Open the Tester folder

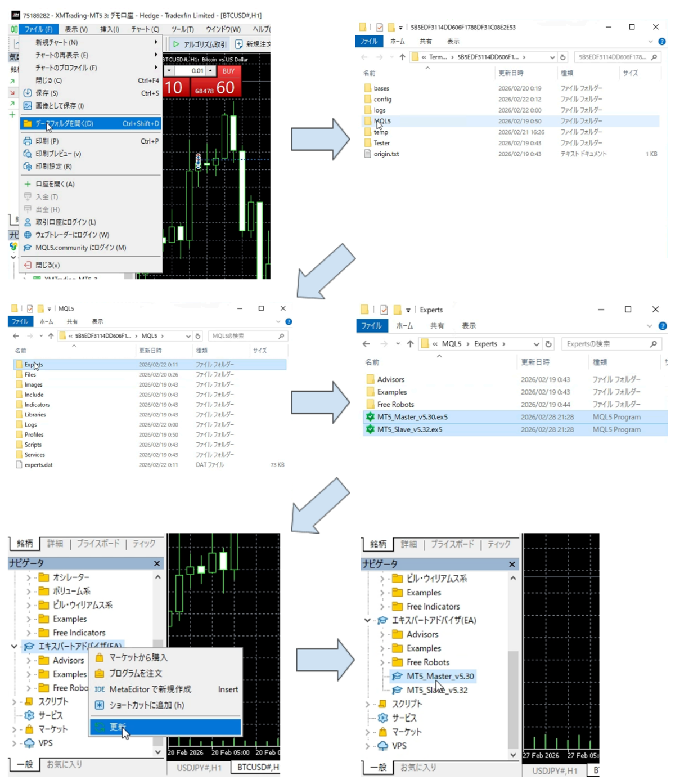pyautogui.click(x=381, y=143)
